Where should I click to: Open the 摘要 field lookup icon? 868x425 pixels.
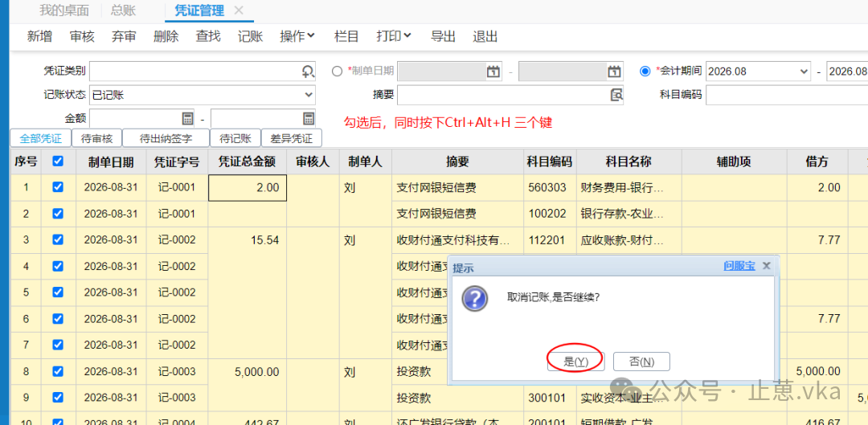616,95
